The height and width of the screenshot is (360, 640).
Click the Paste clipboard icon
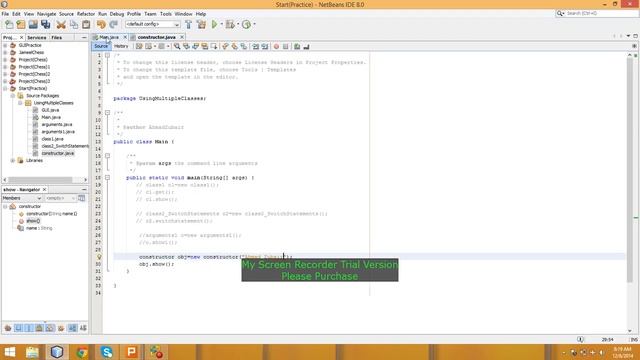[x=86, y=24]
